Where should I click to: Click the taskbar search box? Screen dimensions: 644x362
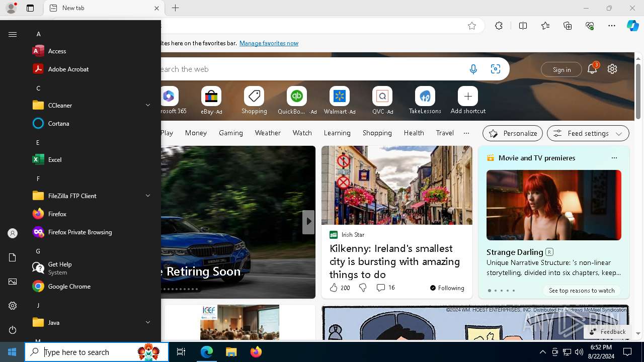pos(97,352)
